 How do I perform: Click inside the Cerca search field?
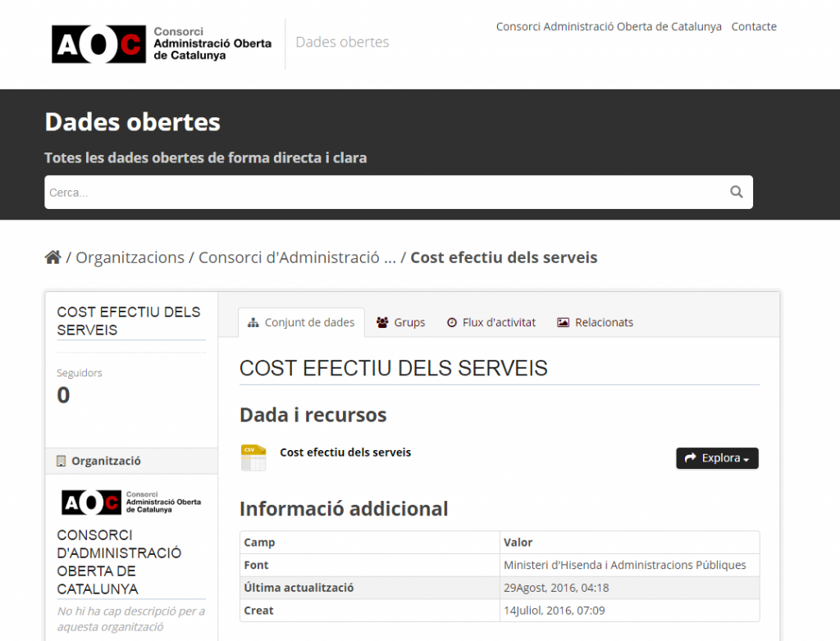[x=328, y=191]
